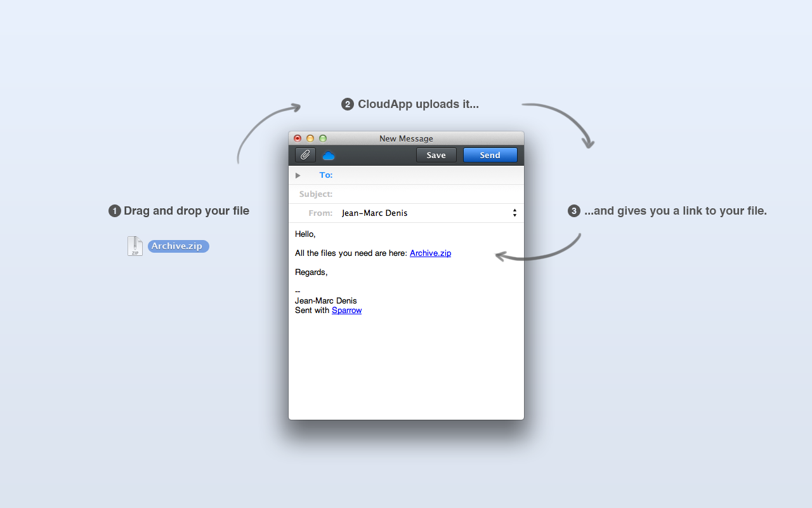Open the Archive.zip link in message body
This screenshot has width=812, height=508.
(x=430, y=253)
